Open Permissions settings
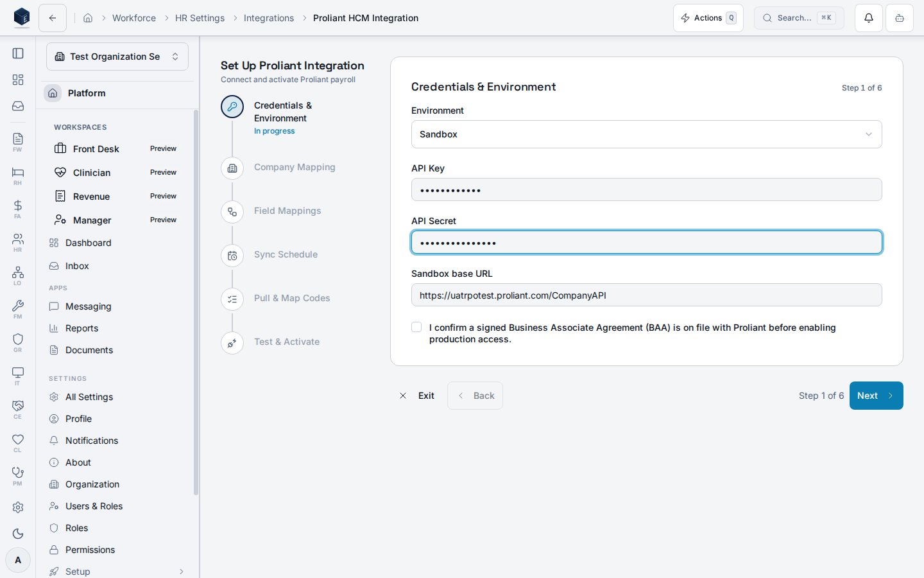The width and height of the screenshot is (924, 578). click(x=117, y=550)
